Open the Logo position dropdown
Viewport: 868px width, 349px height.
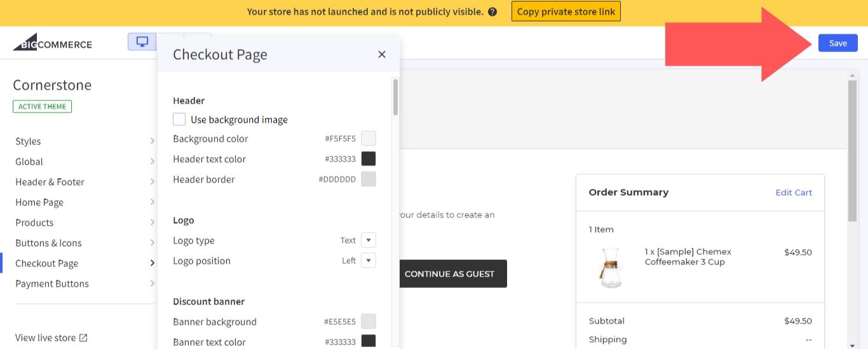pos(369,261)
